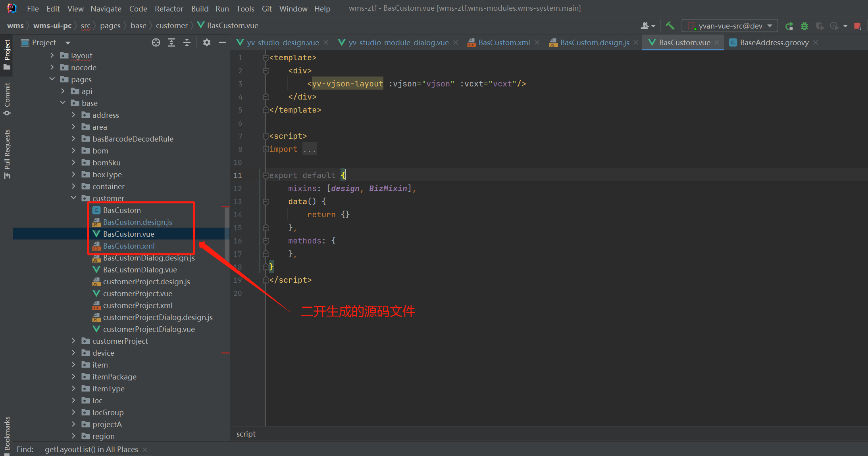Collapse the customer folder
Screen dimensions: 868x456
(x=73, y=198)
